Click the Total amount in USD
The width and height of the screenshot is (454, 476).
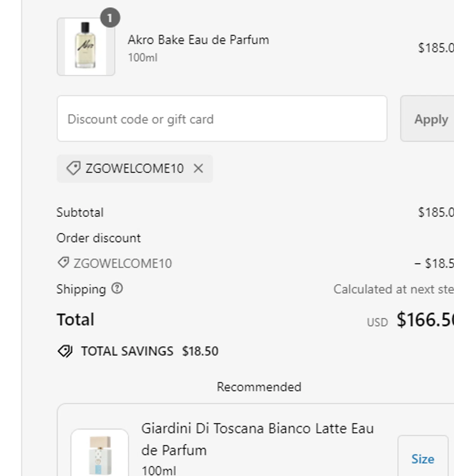(424, 320)
